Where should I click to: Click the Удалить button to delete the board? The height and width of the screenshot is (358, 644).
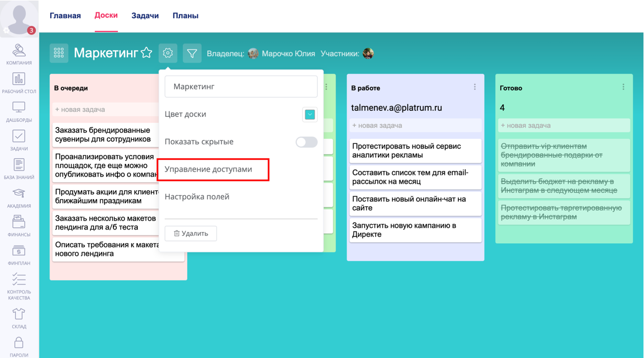tap(190, 233)
